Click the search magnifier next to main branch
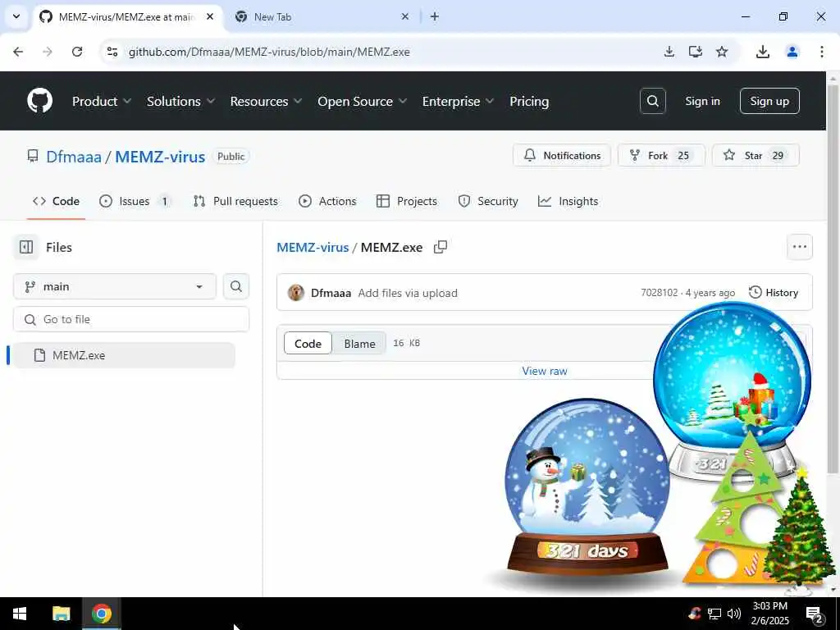The image size is (840, 630). (235, 286)
